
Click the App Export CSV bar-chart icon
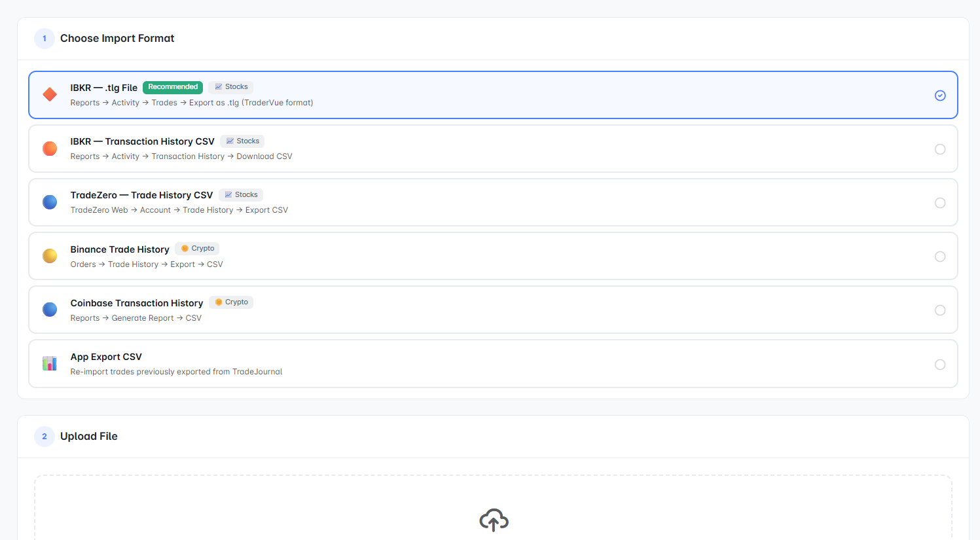pos(50,363)
